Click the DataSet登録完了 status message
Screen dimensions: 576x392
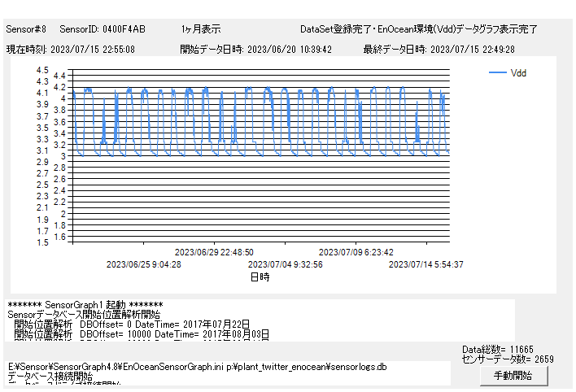pos(418,29)
